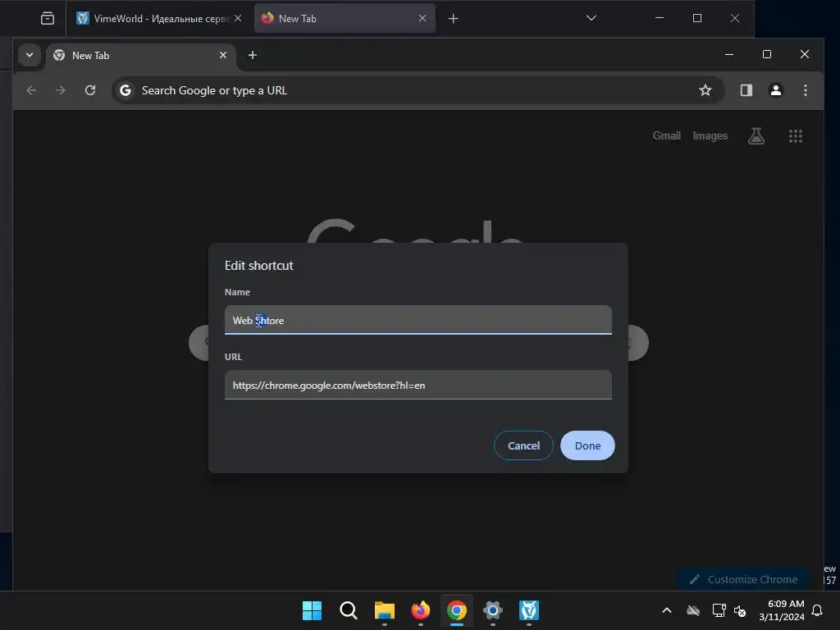This screenshot has width=840, height=630.
Task: Click the shortcut URL input field
Action: coord(418,385)
